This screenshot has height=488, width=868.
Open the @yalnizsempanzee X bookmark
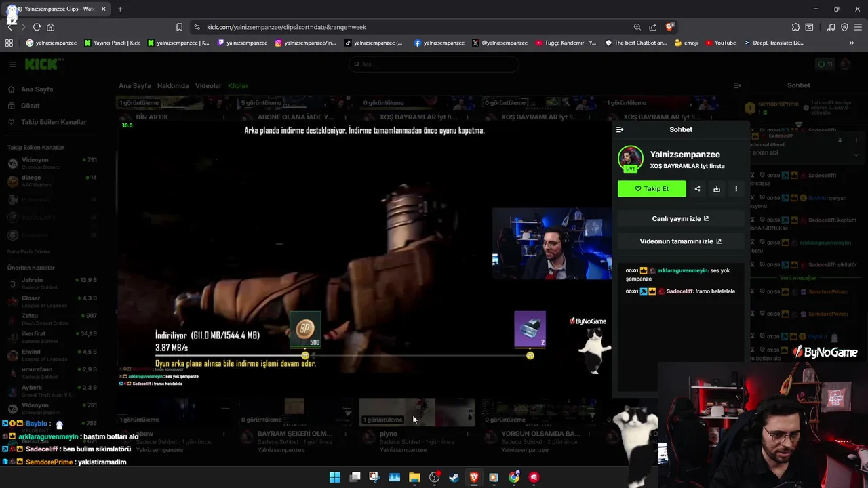pyautogui.click(x=500, y=43)
